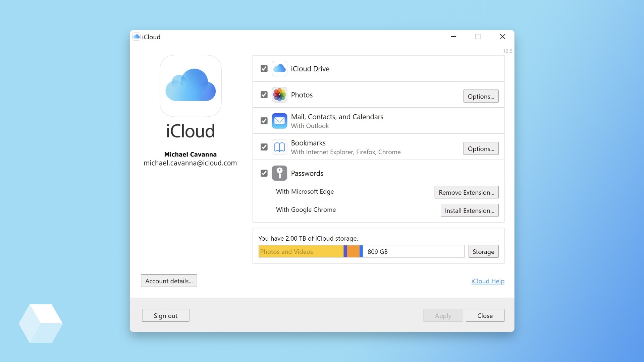Click the 809 GB free storage area
The height and width of the screenshot is (362, 644).
pos(414,251)
